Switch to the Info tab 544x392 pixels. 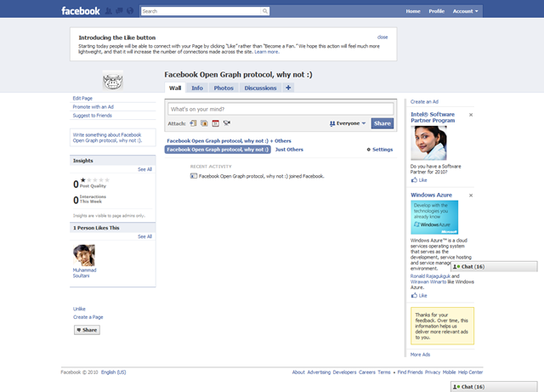[197, 88]
